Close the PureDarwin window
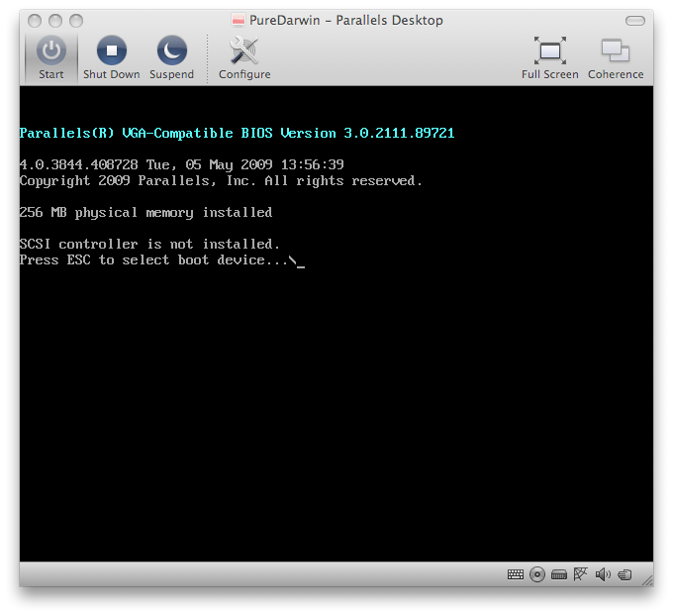The image size is (673, 616). point(35,21)
